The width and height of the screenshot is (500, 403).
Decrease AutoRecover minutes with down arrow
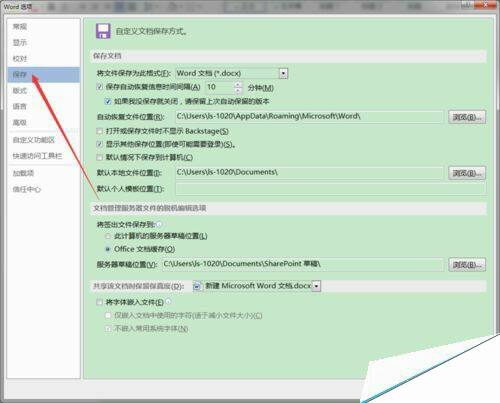click(x=238, y=91)
